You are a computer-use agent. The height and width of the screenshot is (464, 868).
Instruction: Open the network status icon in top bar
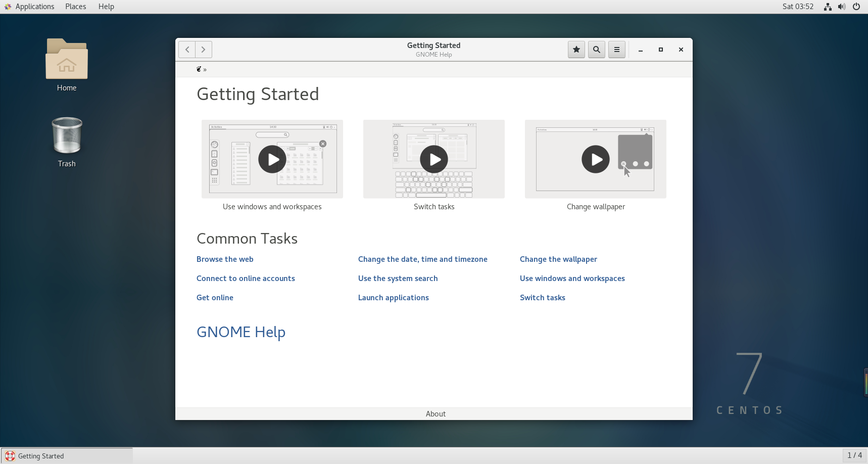tap(828, 7)
